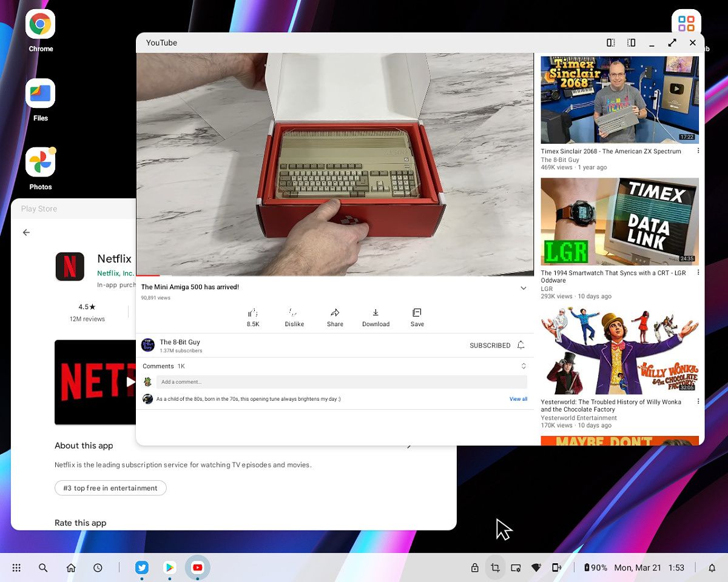Open the Files app desktop icon
The height and width of the screenshot is (582, 728).
[41, 93]
